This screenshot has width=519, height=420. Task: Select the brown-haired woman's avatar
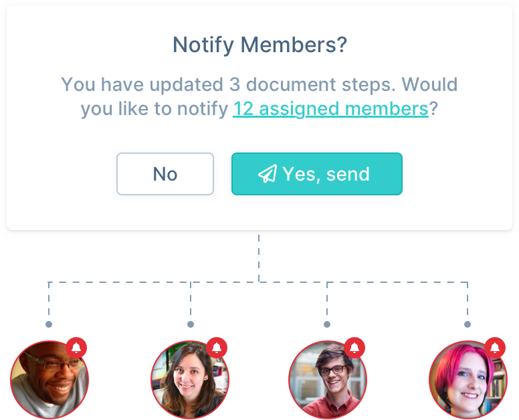(190, 379)
